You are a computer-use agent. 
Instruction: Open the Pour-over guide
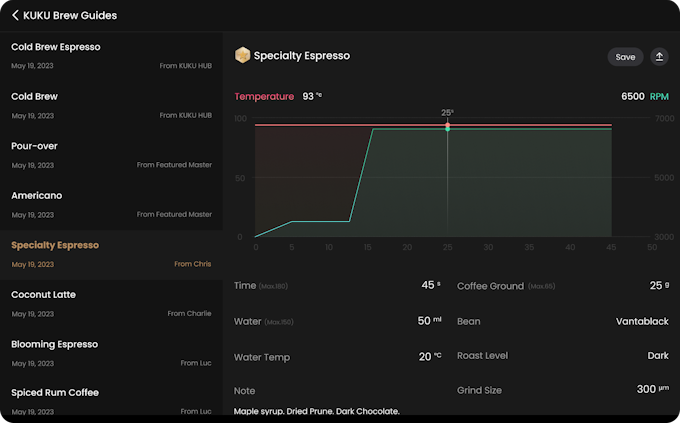tap(111, 155)
